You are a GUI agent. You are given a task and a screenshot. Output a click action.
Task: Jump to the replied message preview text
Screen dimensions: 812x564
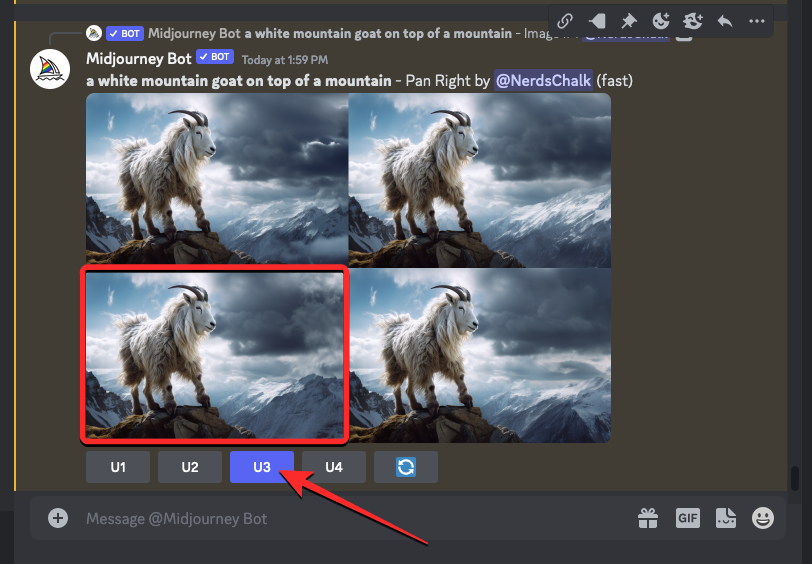[x=378, y=34]
